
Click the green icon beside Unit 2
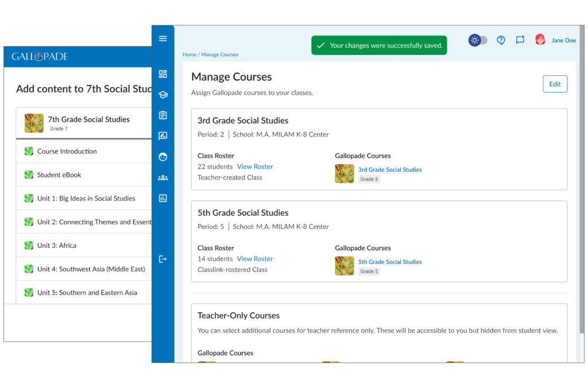29,222
